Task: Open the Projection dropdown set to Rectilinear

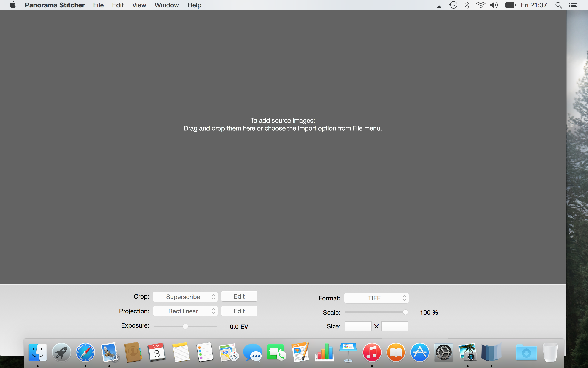Action: 185,311
